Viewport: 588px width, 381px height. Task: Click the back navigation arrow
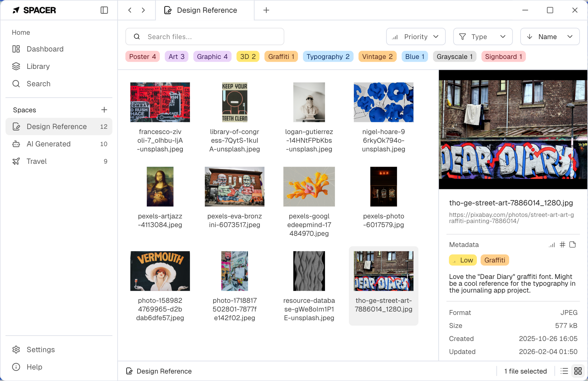130,10
